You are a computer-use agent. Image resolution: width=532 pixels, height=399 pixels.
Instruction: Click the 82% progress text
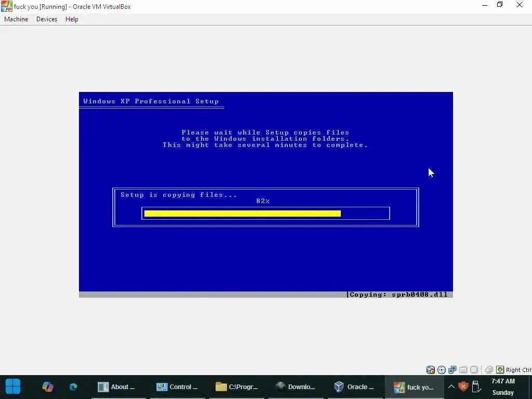point(263,201)
